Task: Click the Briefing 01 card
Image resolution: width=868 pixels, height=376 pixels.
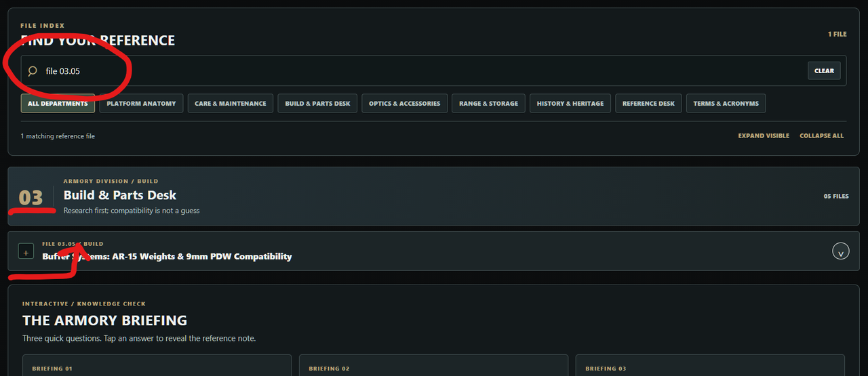Action: [157, 365]
